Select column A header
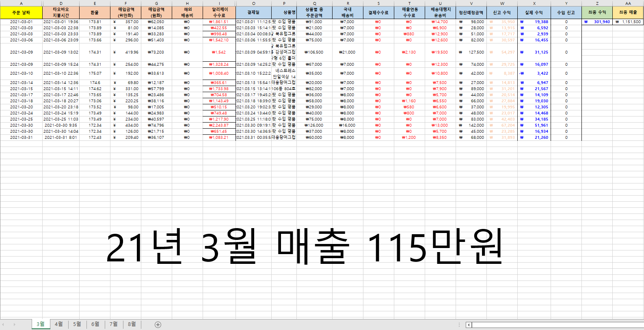 21,3
